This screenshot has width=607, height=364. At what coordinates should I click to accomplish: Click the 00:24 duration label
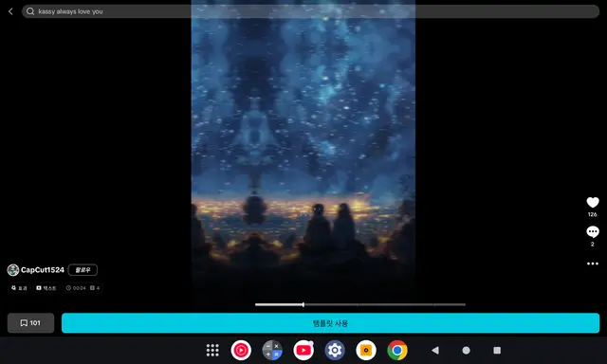pyautogui.click(x=76, y=288)
